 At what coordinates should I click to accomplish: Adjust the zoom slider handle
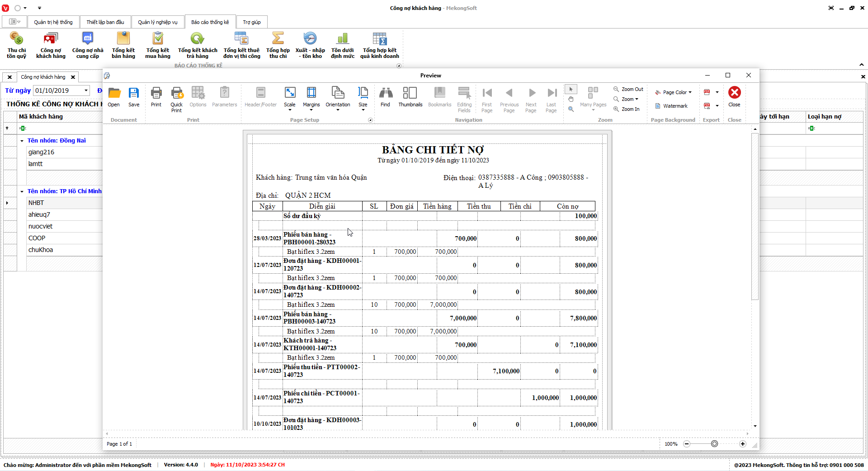(714, 444)
